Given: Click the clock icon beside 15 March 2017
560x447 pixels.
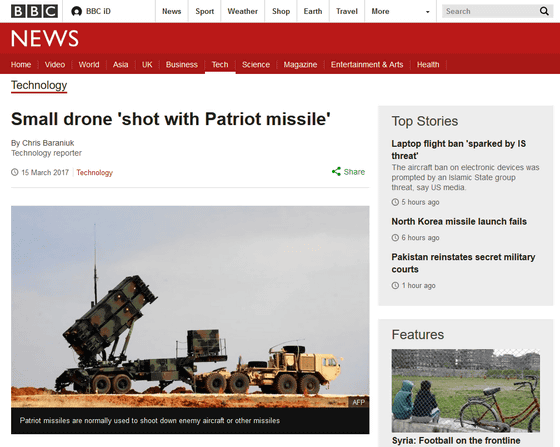Looking at the screenshot, I should pyautogui.click(x=15, y=172).
